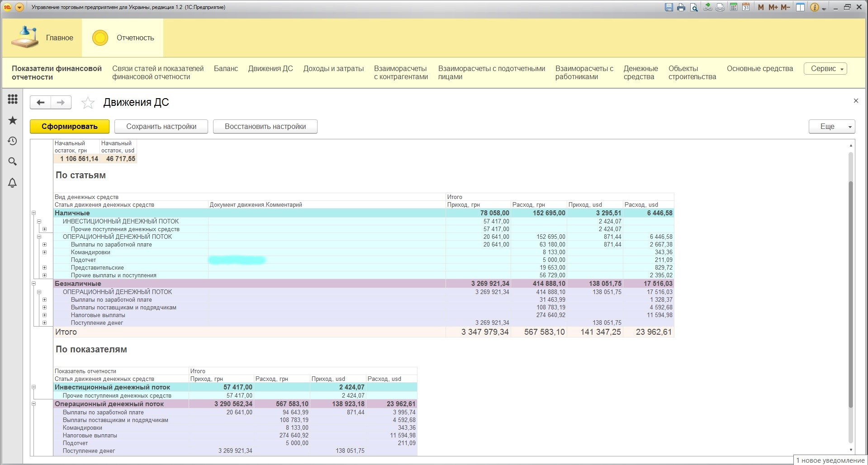This screenshot has height=465, width=868.
Task: Open the Еще dropdown menu
Action: pos(831,127)
